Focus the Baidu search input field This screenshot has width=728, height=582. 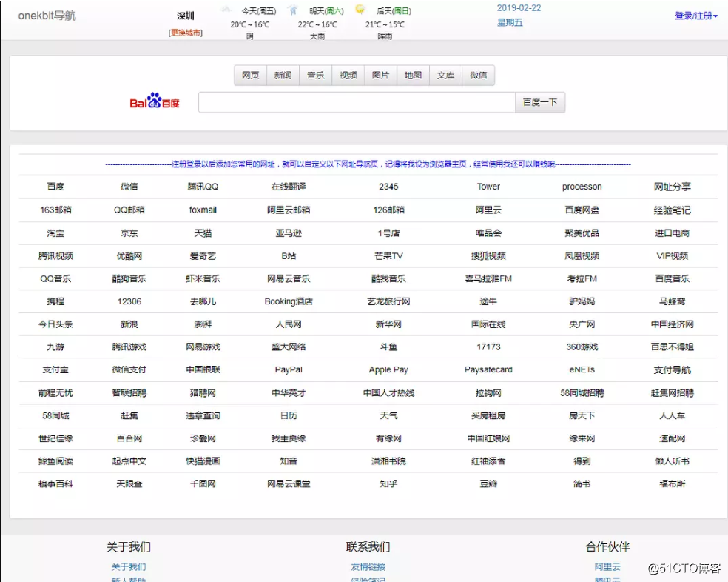(357, 102)
